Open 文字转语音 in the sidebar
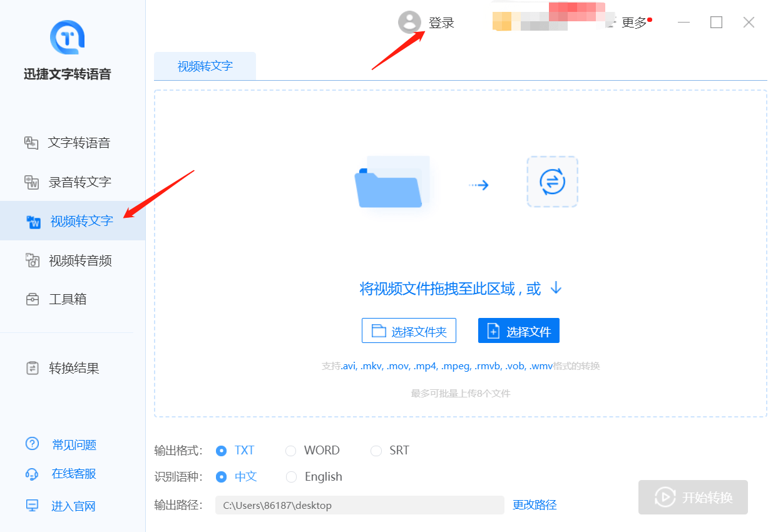778x532 pixels. pyautogui.click(x=79, y=143)
